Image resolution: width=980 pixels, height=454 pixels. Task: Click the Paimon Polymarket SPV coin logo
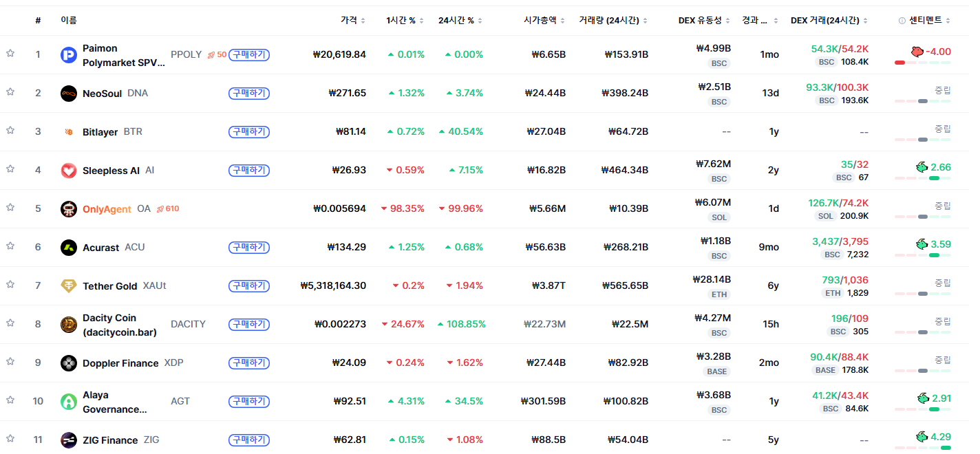69,55
